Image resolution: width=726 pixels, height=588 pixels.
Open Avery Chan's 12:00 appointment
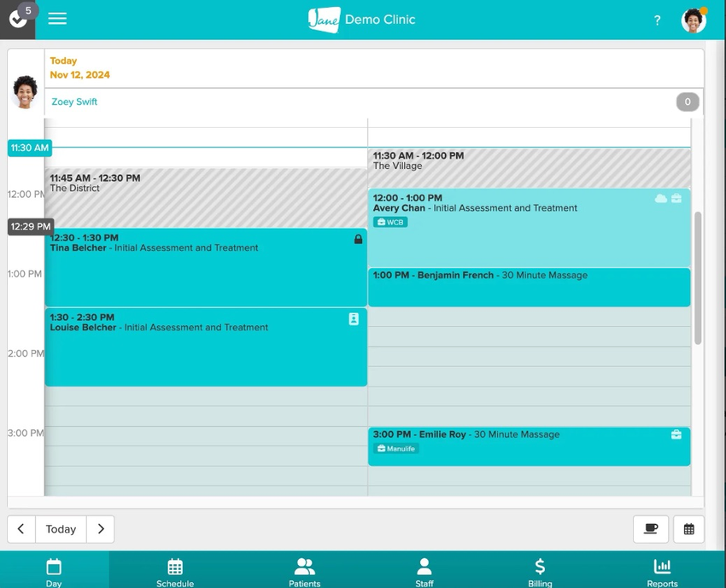pos(530,228)
